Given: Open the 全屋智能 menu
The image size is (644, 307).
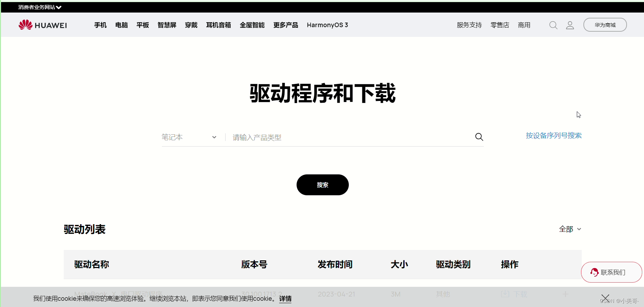Looking at the screenshot, I should click(252, 25).
